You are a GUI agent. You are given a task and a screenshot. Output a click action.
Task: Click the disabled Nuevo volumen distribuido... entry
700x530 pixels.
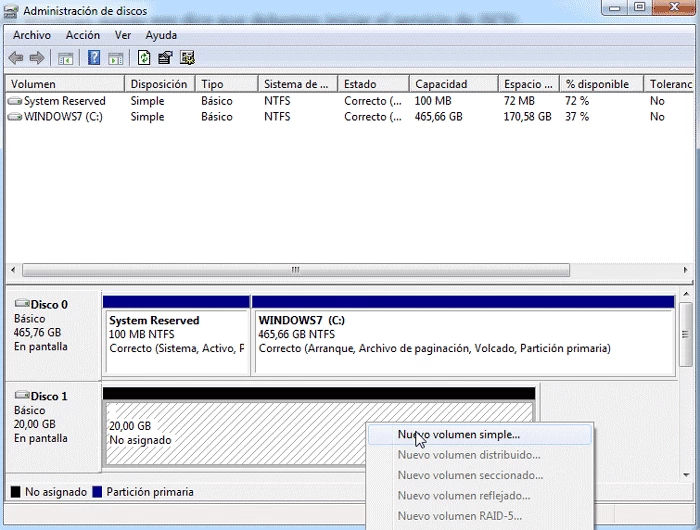tap(480, 455)
